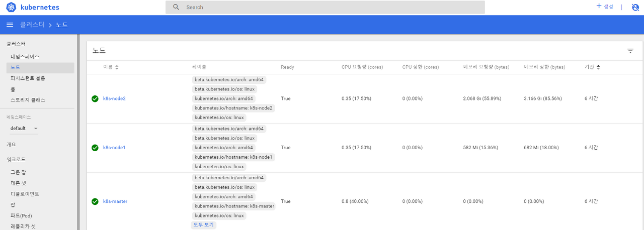Click label chip kubernetes.io/hostname: k8s-node1
644x230 pixels.
pyautogui.click(x=233, y=157)
